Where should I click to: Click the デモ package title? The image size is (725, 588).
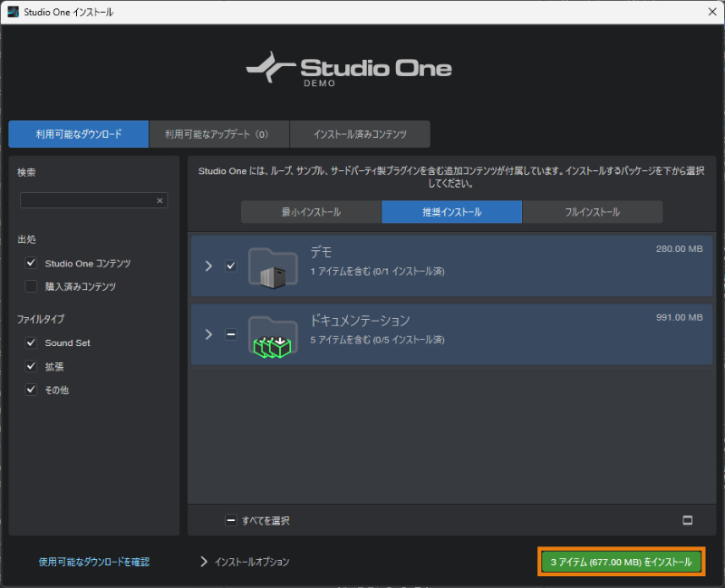(x=321, y=252)
